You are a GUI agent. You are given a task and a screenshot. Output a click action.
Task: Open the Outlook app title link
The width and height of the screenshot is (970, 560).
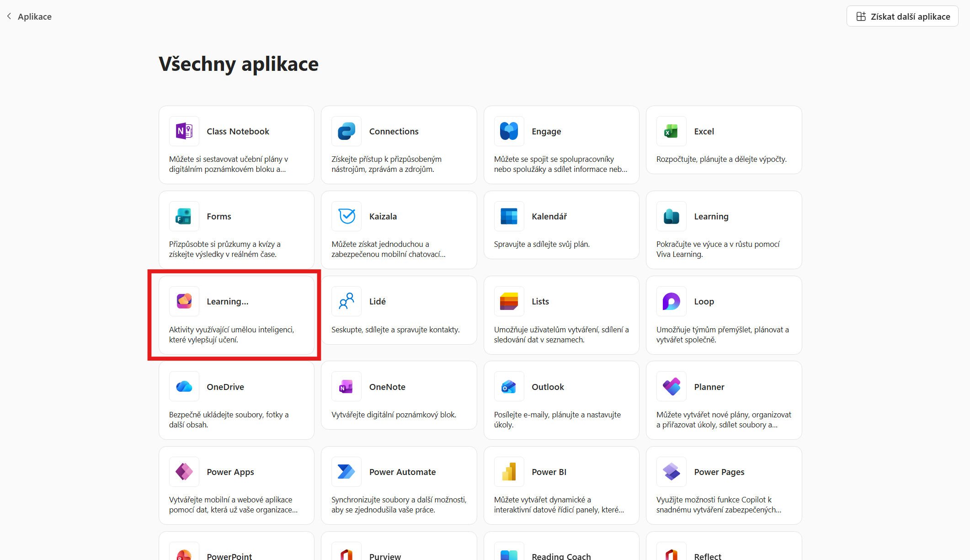click(x=548, y=387)
